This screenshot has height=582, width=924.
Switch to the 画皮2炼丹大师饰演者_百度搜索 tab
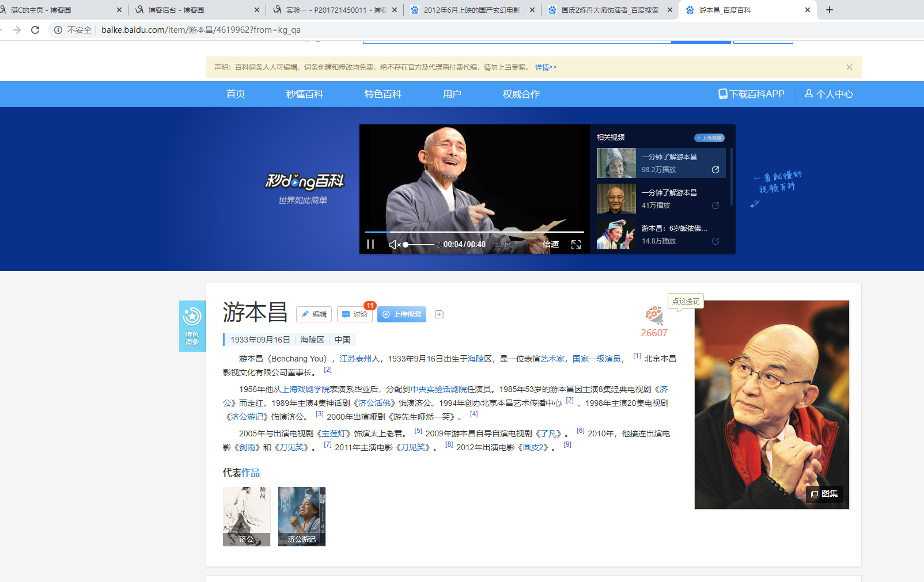(609, 10)
